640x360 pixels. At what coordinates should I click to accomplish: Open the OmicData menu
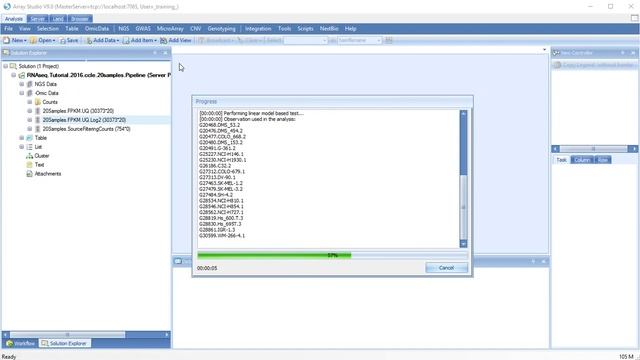tap(97, 29)
